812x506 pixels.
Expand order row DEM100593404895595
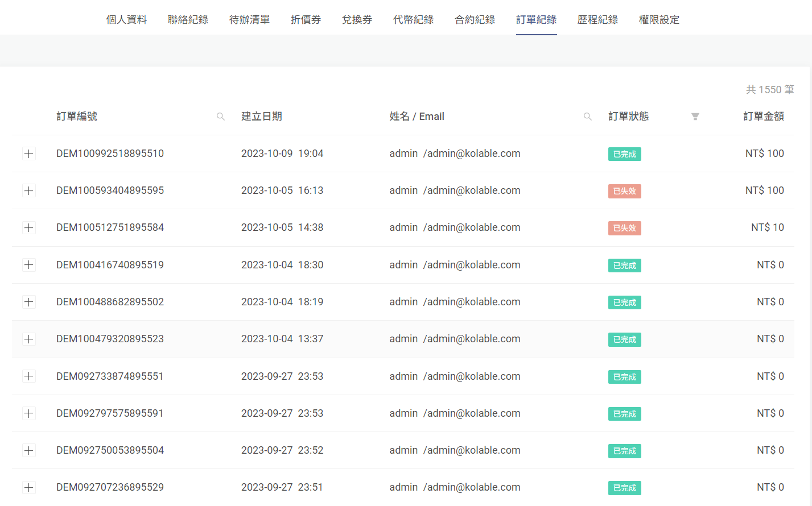(x=29, y=190)
